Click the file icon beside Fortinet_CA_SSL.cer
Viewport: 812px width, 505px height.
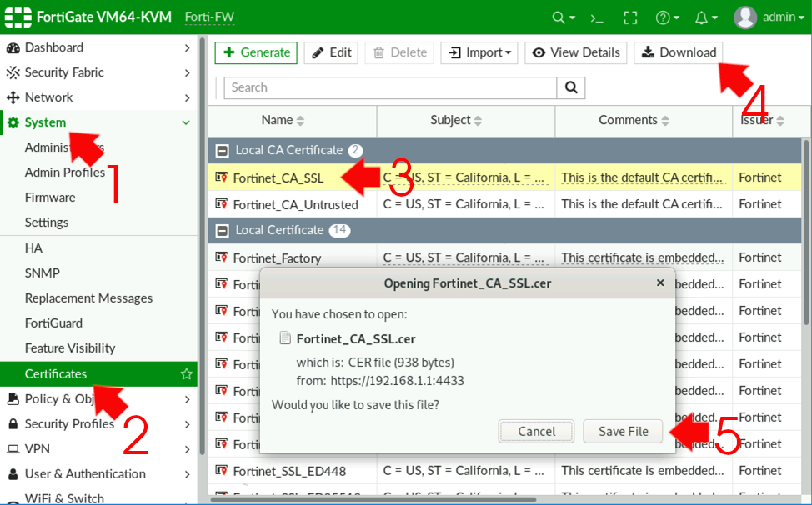(x=285, y=338)
